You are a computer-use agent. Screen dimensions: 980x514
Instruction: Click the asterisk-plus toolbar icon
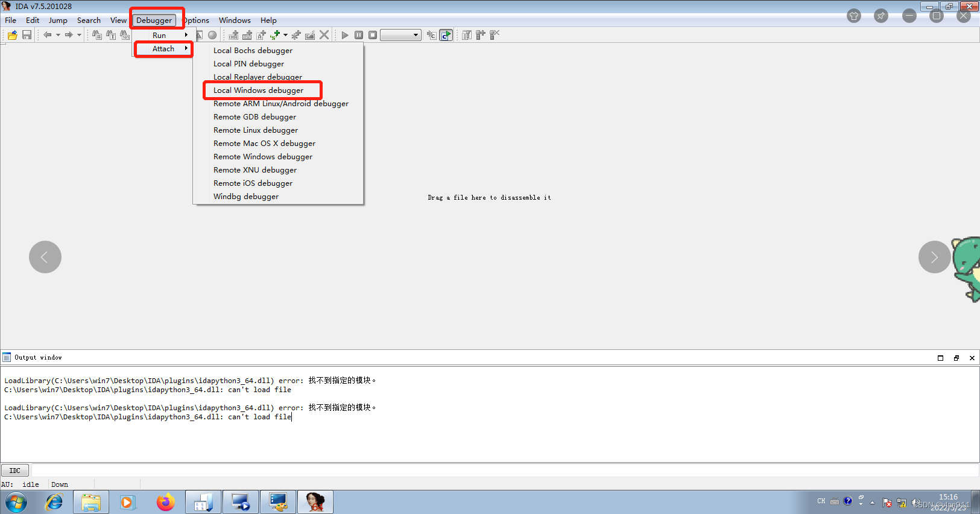(296, 35)
